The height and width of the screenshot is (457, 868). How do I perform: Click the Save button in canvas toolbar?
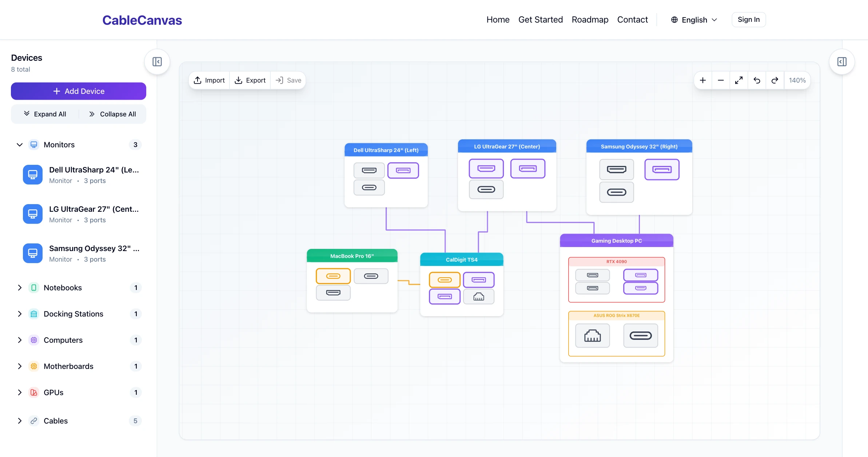tap(288, 80)
